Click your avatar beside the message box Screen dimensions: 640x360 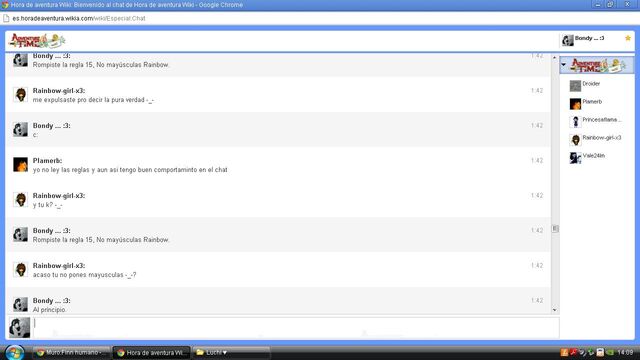click(x=20, y=328)
